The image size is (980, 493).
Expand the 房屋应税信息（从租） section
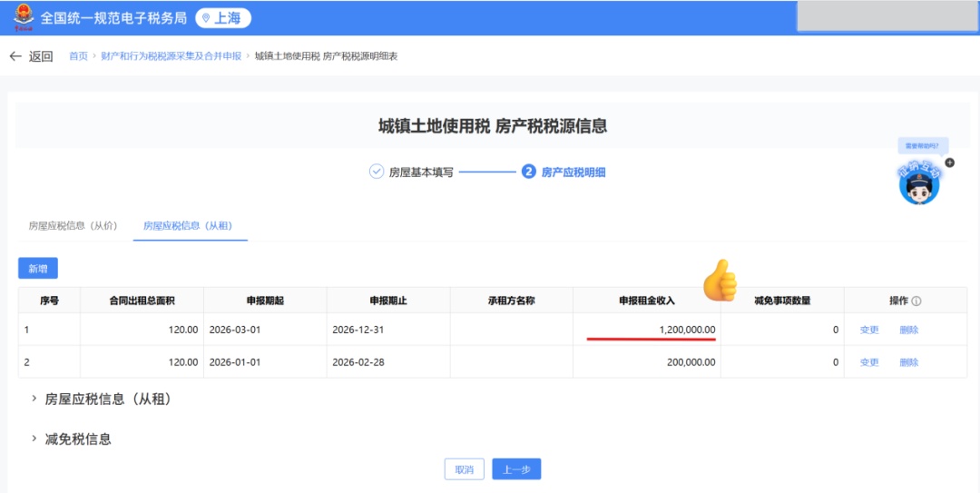click(x=34, y=399)
